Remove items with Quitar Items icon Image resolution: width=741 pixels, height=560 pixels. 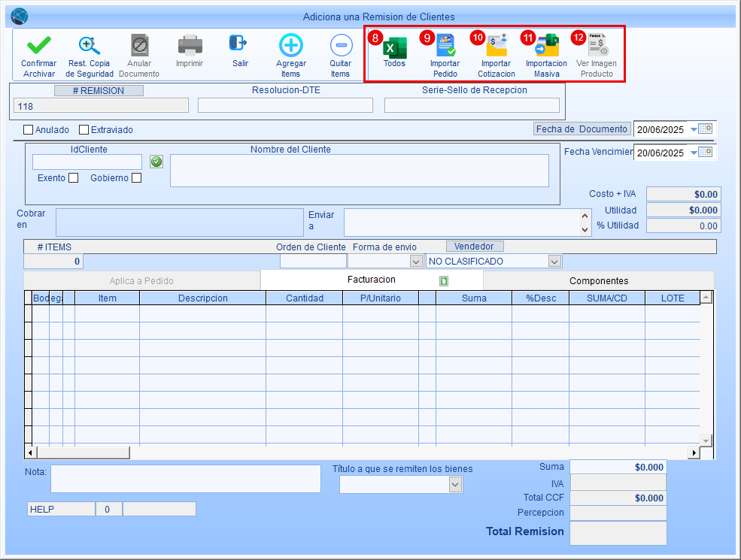point(340,47)
